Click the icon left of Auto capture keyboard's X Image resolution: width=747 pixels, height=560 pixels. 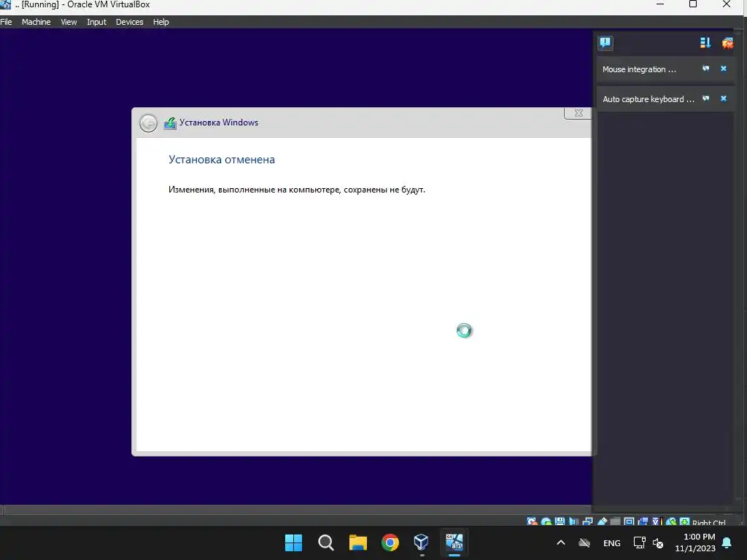pyautogui.click(x=706, y=98)
